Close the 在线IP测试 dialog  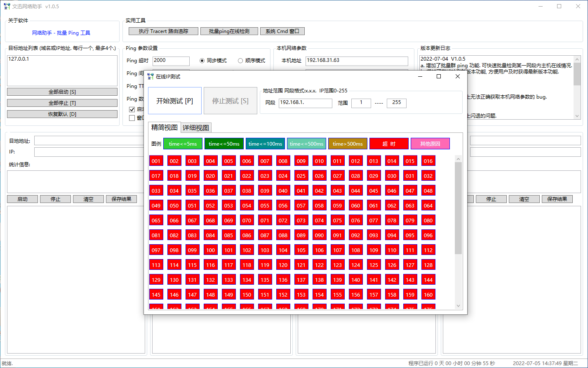point(458,76)
